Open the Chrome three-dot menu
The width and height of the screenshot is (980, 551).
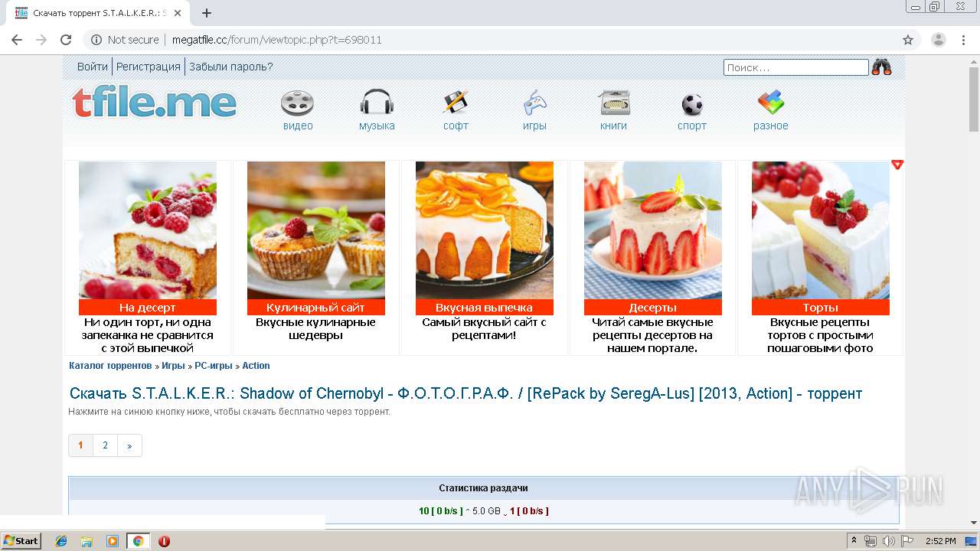(x=963, y=40)
